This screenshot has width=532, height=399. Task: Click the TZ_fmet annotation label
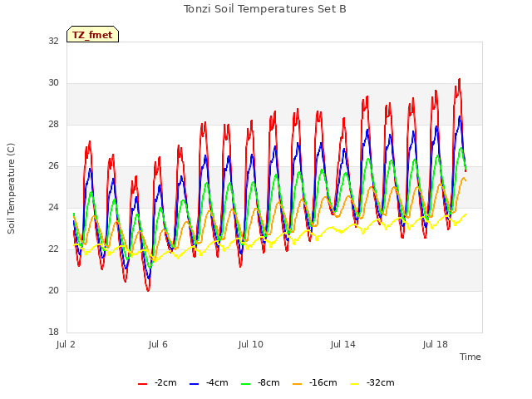[x=92, y=34]
